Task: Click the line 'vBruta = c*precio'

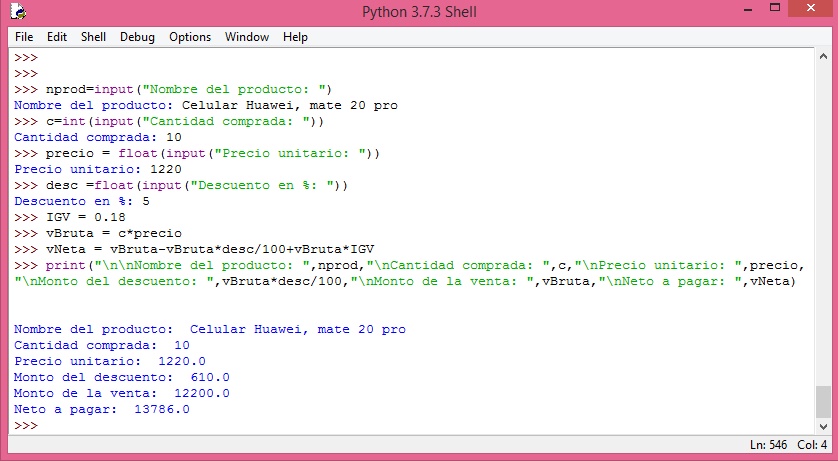Action: 98,233
